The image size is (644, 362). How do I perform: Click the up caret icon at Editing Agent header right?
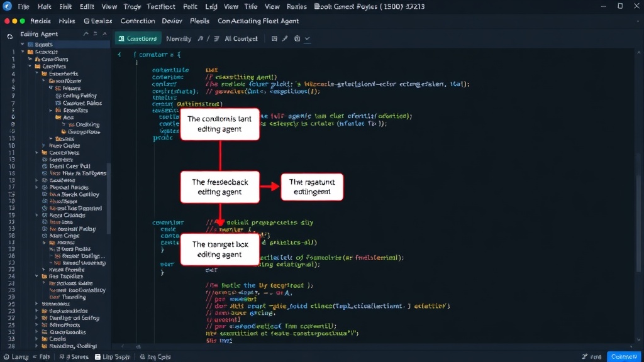click(105, 34)
